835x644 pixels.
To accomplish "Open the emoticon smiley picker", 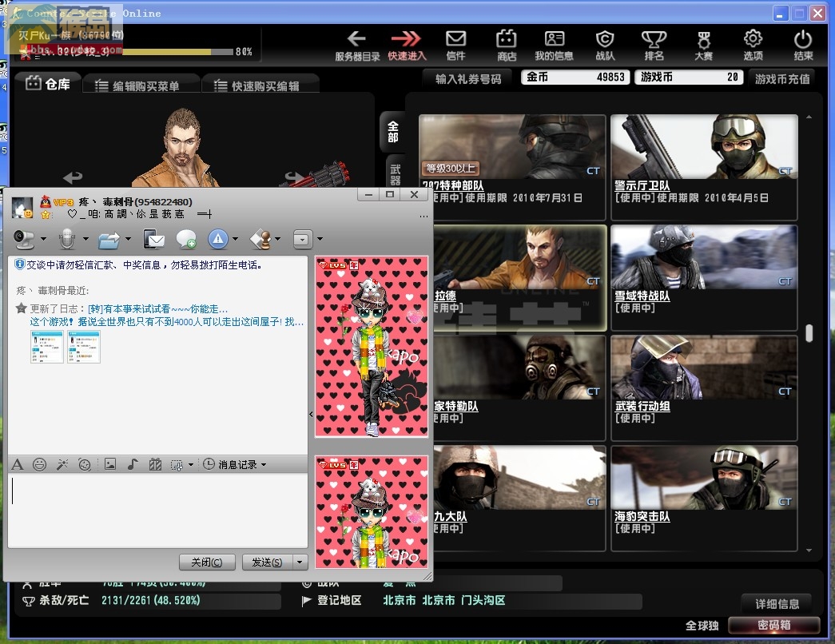I will coord(39,464).
